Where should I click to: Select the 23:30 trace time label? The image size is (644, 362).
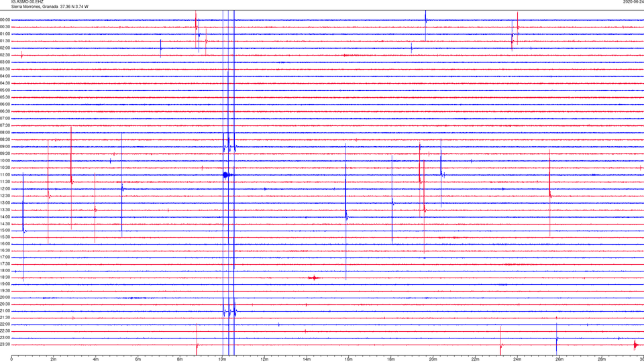pyautogui.click(x=5, y=345)
